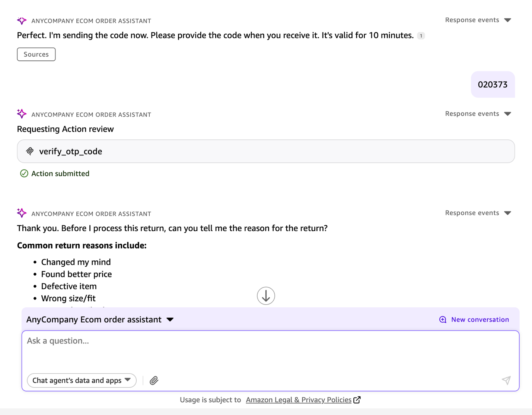532x415 pixels.
Task: Expand Response events for the return reason message
Action: 478,213
